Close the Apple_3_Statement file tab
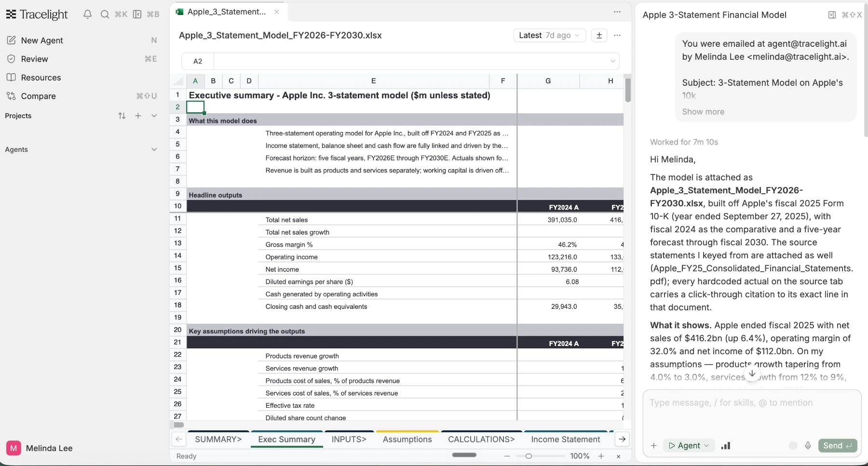 277,12
